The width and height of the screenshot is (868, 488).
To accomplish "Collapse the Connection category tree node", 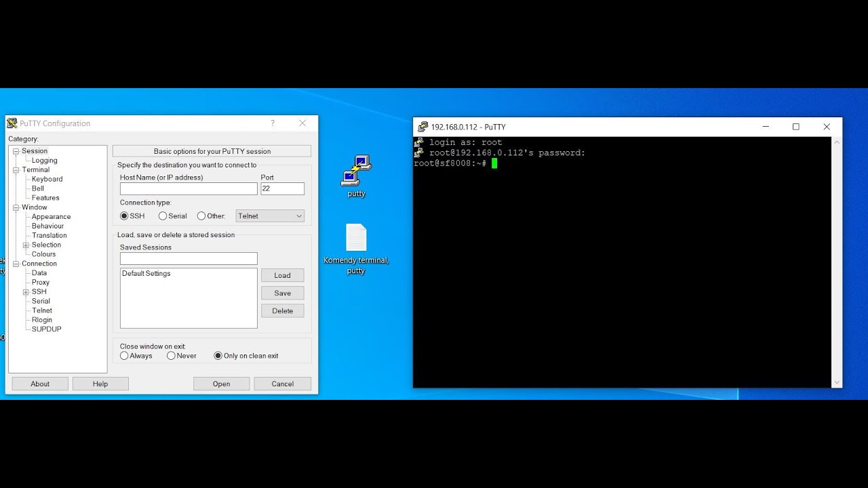I will click(16, 264).
